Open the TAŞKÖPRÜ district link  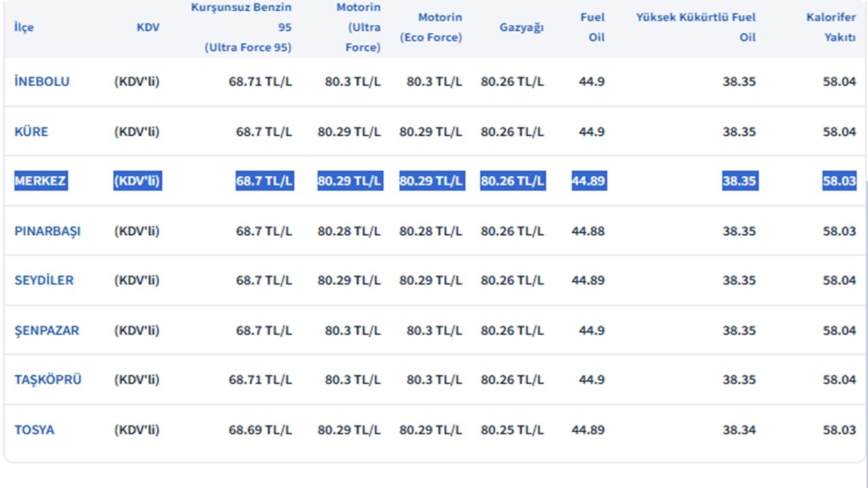point(48,380)
